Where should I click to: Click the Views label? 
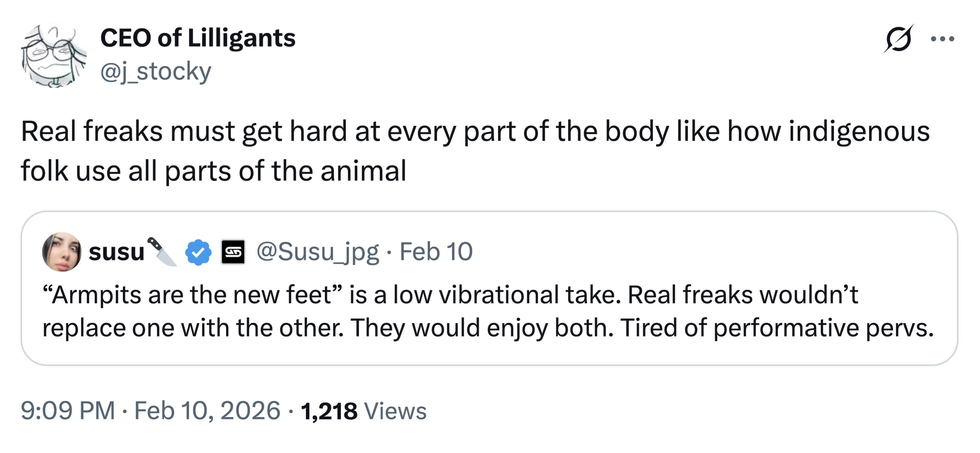[395, 411]
